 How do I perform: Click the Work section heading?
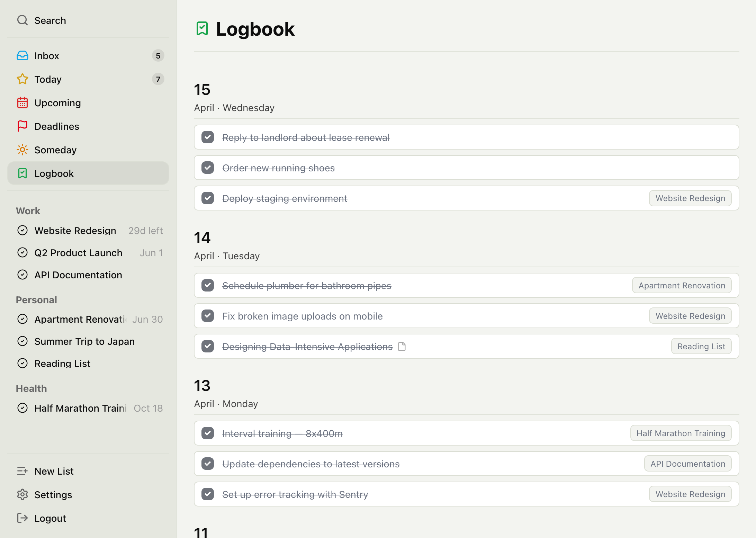coord(28,211)
